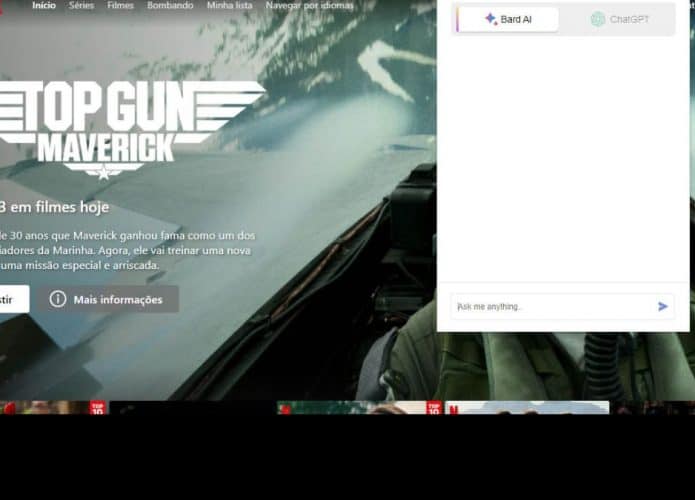Open the thumbnail with the Netflix N badge
The height and width of the screenshot is (500, 695).
tap(527, 408)
